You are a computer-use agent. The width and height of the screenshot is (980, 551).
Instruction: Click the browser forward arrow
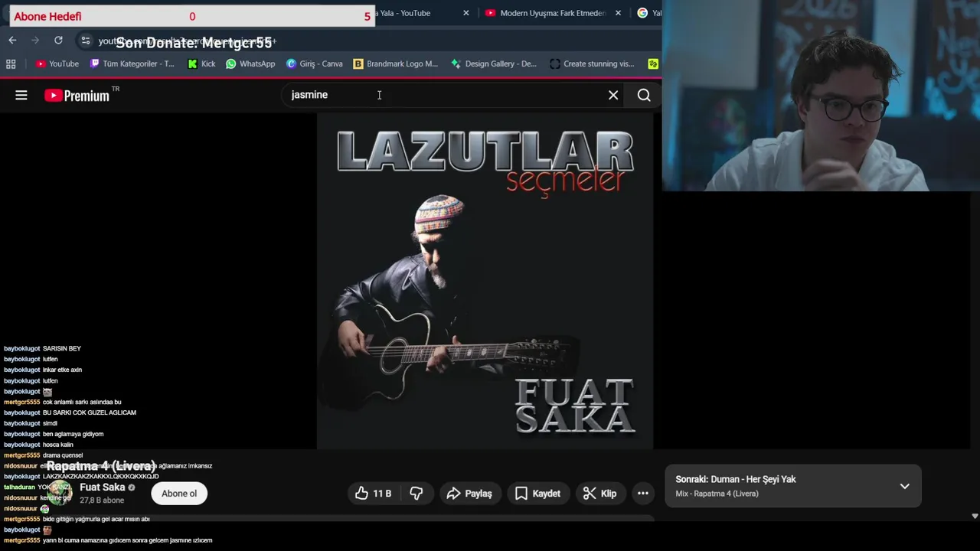35,40
